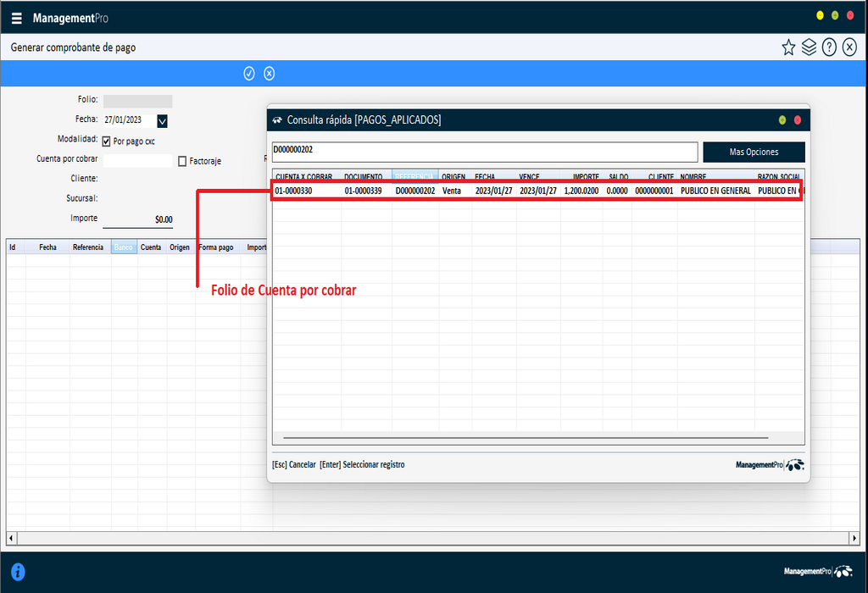Image resolution: width=868 pixels, height=593 pixels.
Task: Toggle the green indicator on Consulta rápida titlebar
Action: tap(781, 119)
